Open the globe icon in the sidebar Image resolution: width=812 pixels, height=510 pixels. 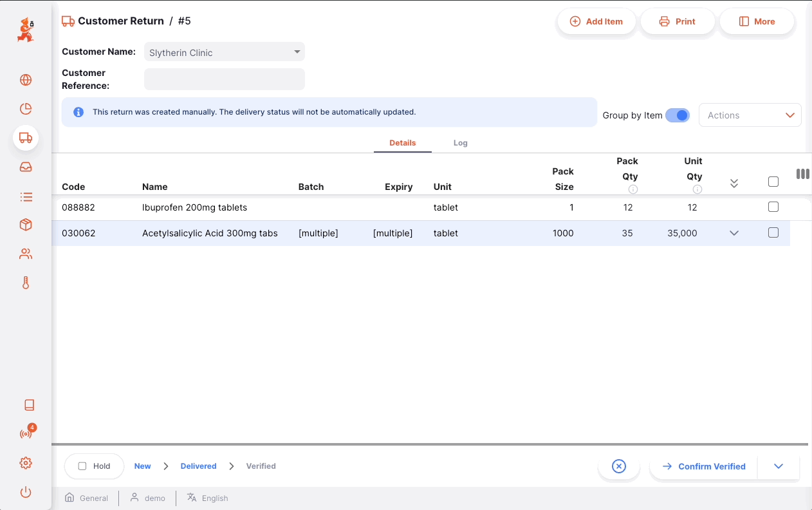26,80
